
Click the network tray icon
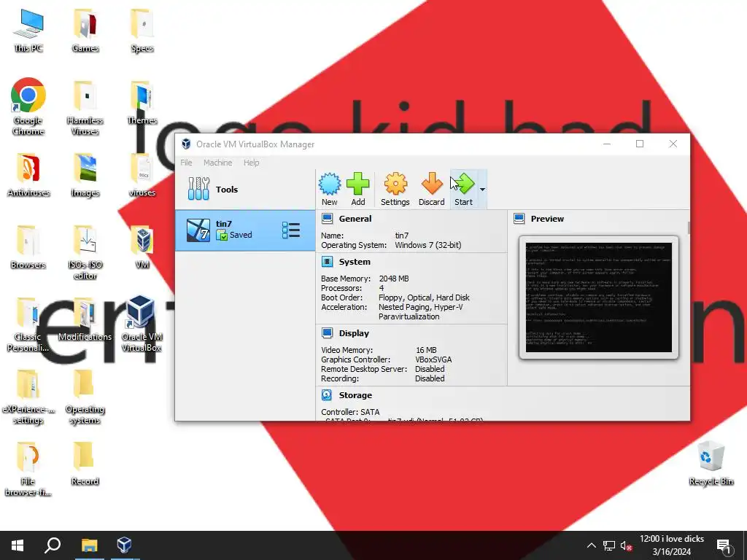click(x=609, y=545)
